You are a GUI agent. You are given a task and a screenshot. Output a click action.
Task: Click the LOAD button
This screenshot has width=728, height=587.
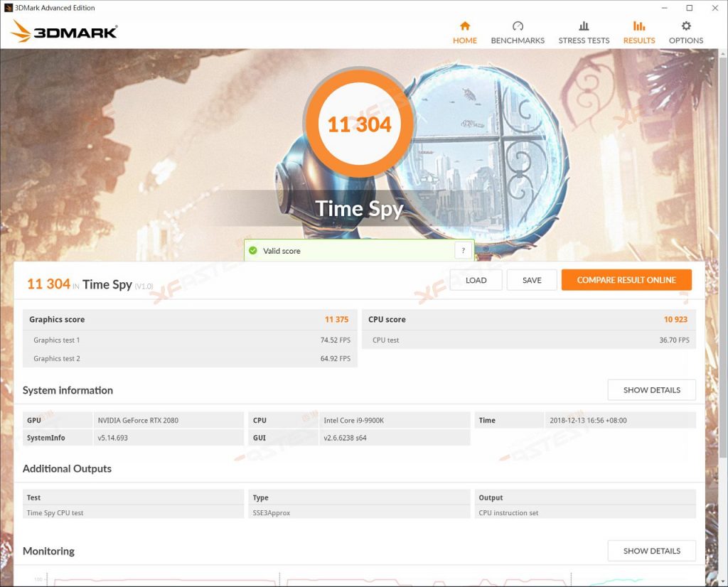(x=476, y=280)
